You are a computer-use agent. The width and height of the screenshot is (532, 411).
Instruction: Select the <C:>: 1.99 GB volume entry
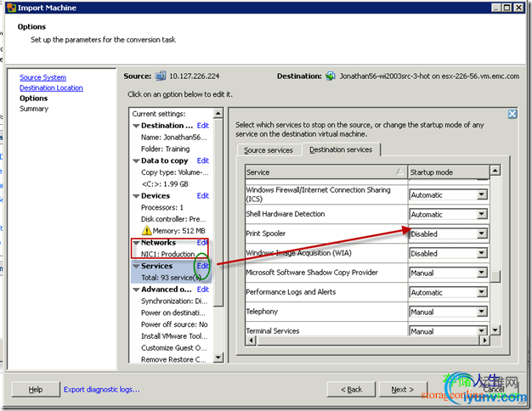(165, 183)
